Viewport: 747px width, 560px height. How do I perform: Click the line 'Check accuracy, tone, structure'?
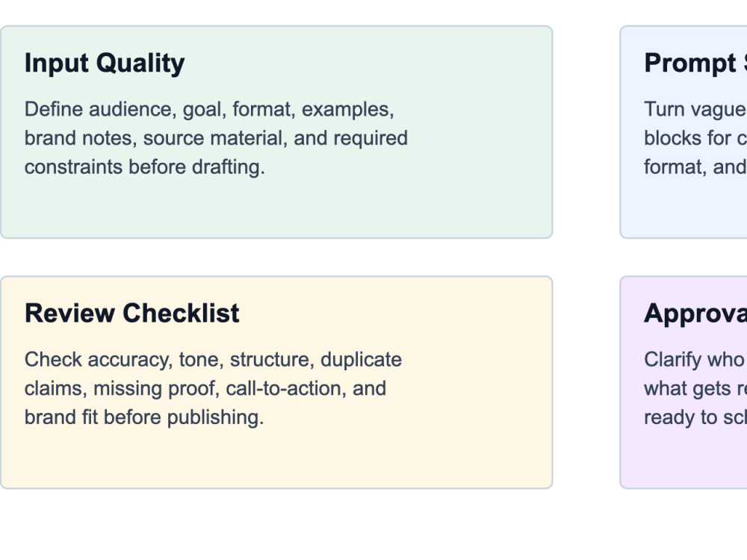point(213,360)
